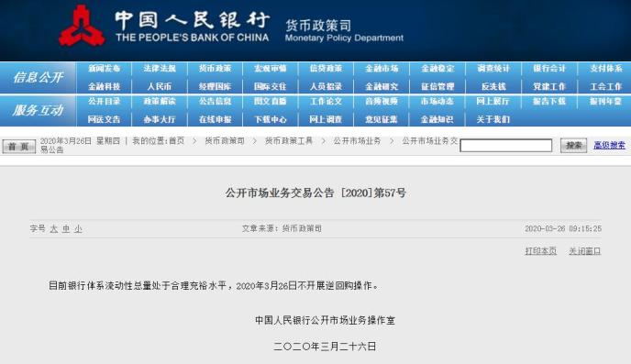Set font size to 大 (large)

click(54, 229)
